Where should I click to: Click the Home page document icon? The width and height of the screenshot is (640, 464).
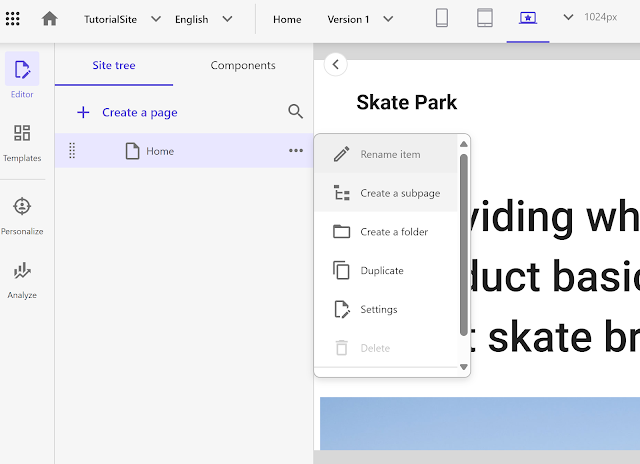coord(132,151)
